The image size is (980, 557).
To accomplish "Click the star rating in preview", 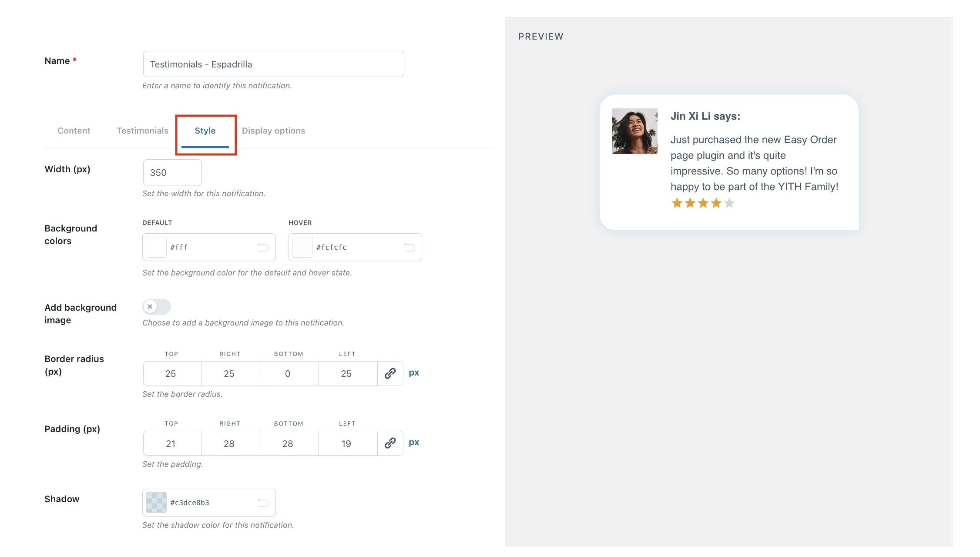I will (703, 203).
